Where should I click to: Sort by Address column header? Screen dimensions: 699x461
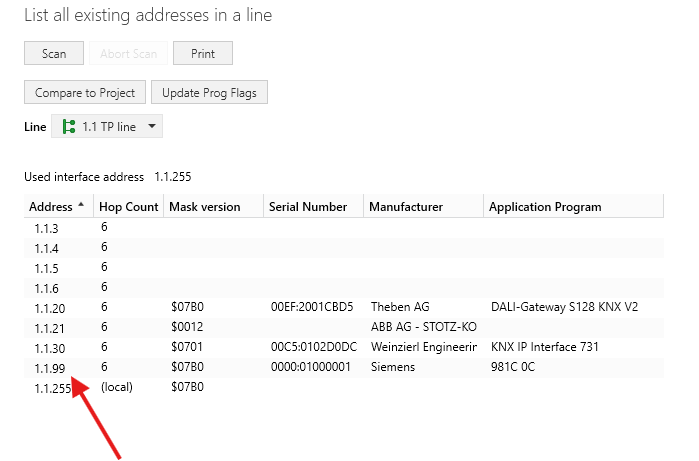(51, 207)
